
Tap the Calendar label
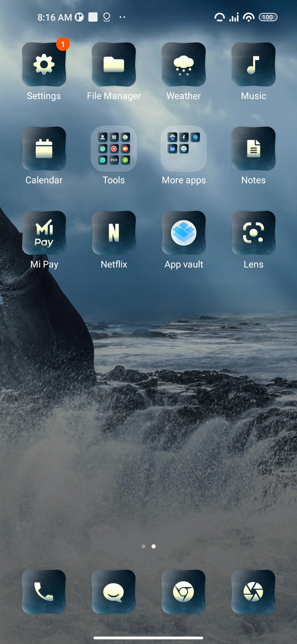[44, 180]
